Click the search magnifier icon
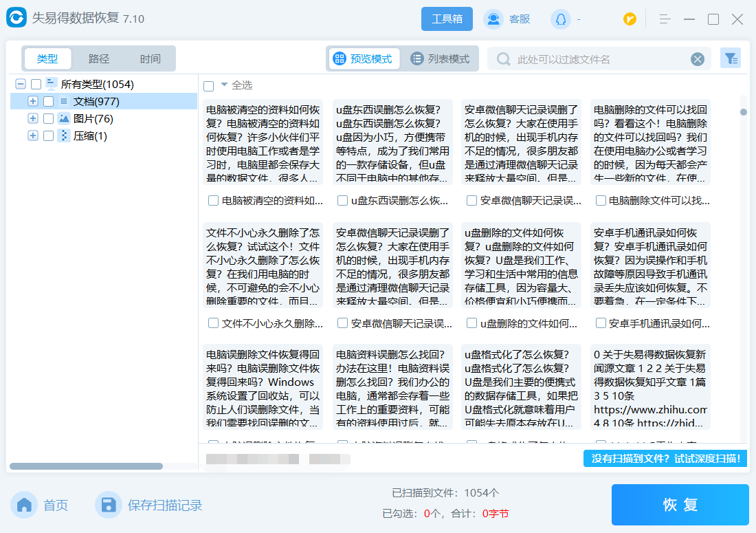 click(x=503, y=59)
